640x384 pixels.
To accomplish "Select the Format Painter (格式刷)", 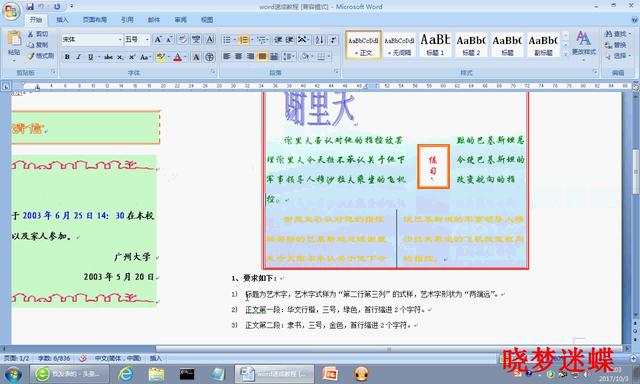I will (41, 56).
